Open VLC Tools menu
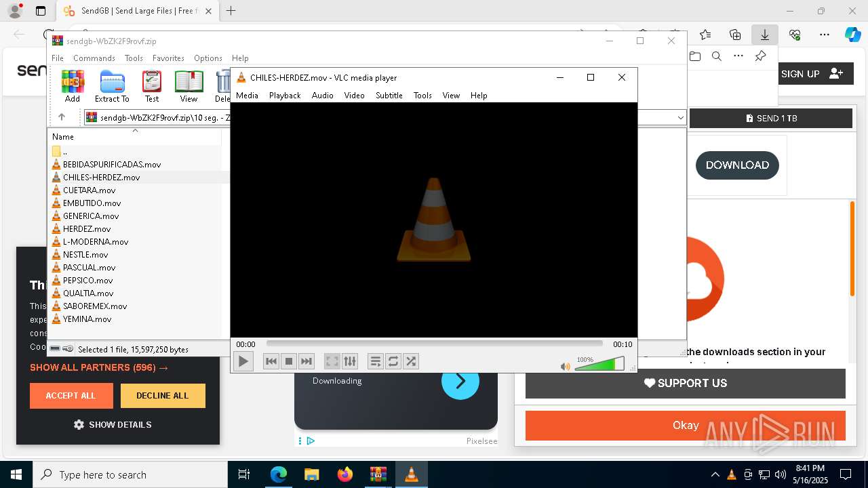The image size is (868, 488). click(422, 96)
